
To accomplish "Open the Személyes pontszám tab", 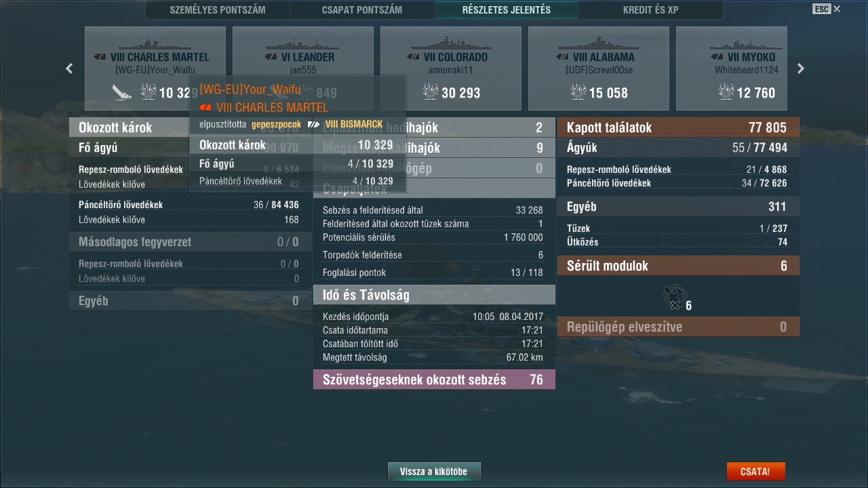I will (x=218, y=10).
